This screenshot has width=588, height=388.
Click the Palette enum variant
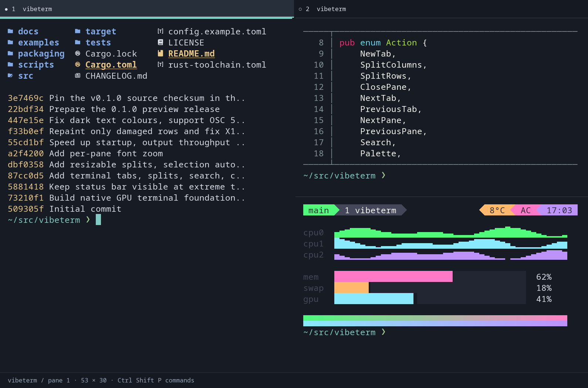click(381, 153)
